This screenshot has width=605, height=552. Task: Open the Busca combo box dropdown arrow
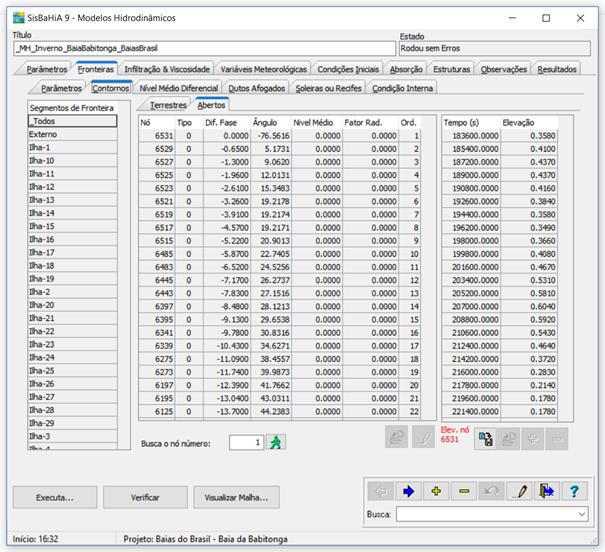click(x=582, y=514)
